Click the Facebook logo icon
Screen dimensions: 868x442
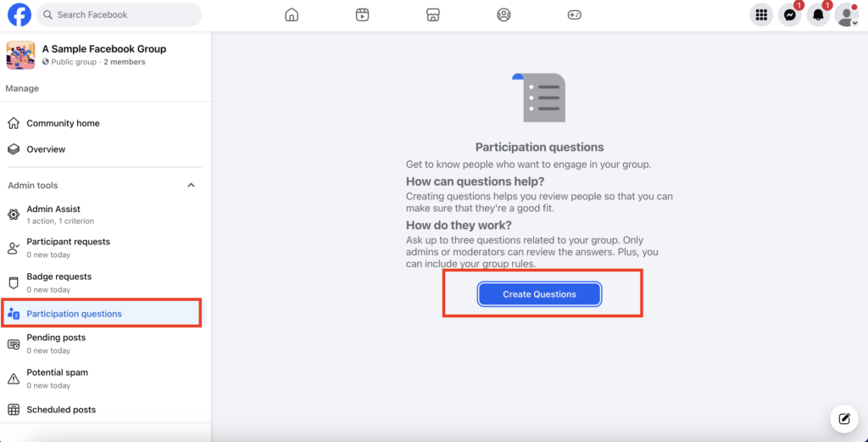tap(19, 14)
